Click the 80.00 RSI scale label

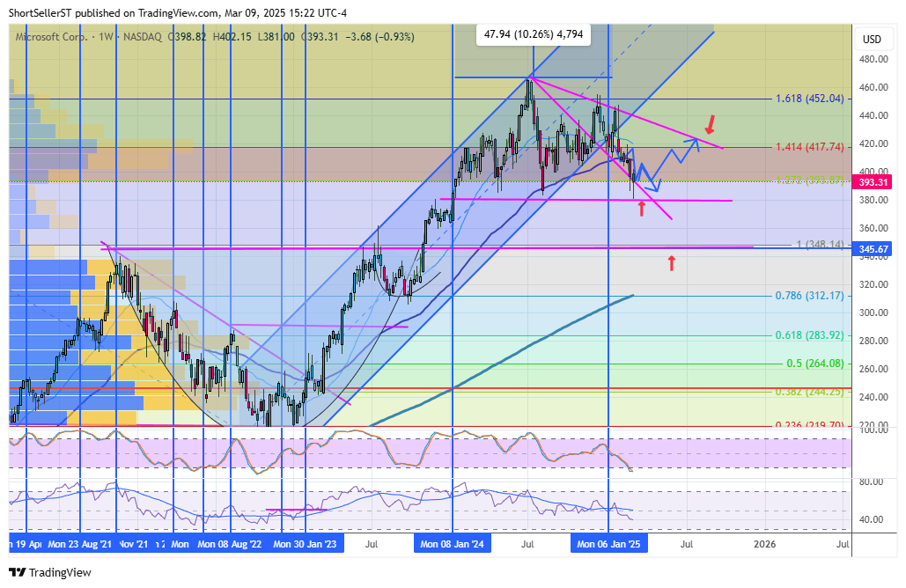(872, 481)
